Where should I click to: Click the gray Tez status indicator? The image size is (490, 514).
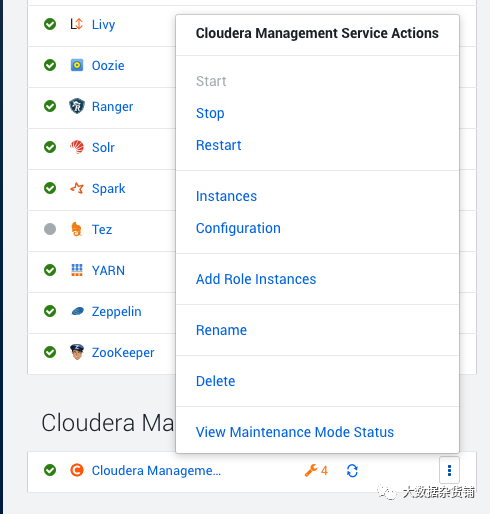(50, 229)
